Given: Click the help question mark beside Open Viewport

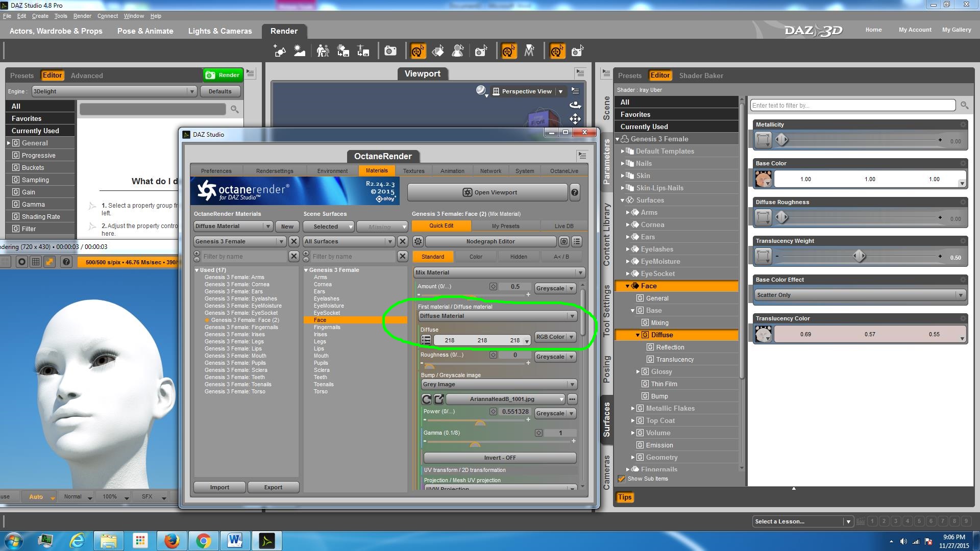Looking at the screenshot, I should [x=575, y=192].
